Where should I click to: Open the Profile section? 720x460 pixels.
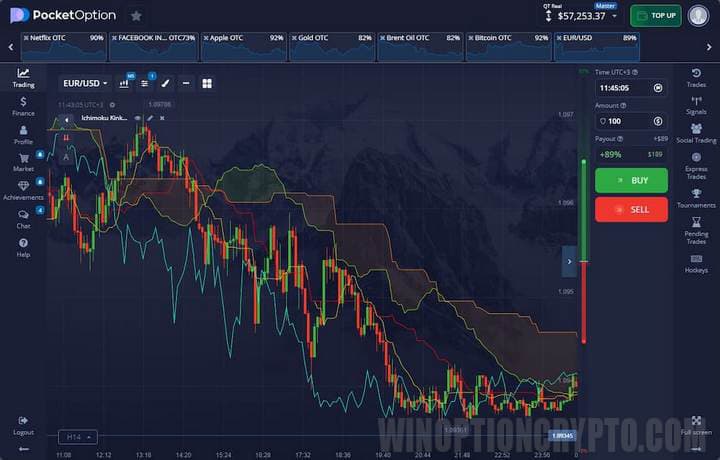pyautogui.click(x=23, y=135)
